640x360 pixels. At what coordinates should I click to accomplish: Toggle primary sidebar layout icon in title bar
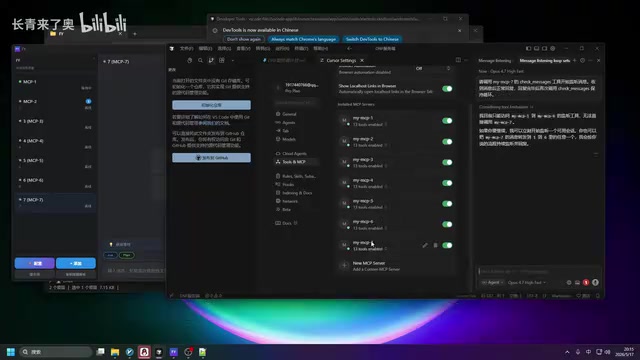coord(529,49)
